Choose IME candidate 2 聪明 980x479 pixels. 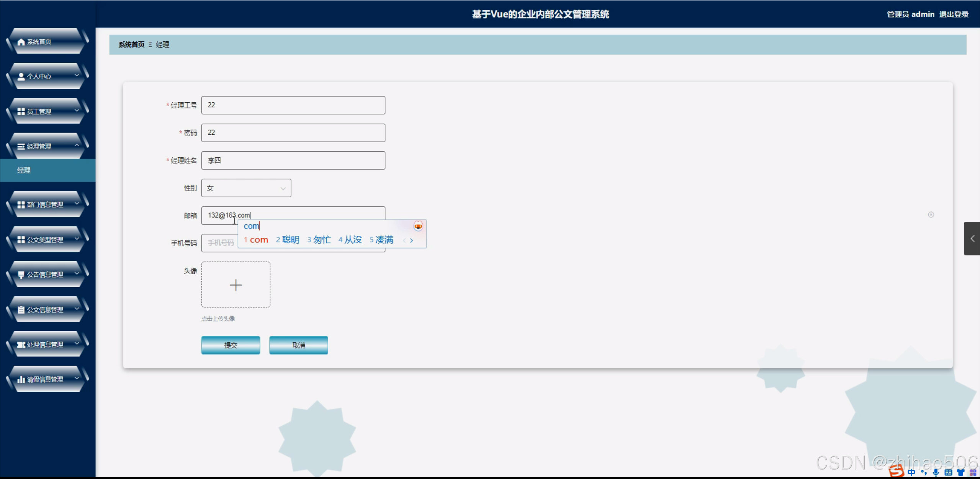pyautogui.click(x=288, y=240)
